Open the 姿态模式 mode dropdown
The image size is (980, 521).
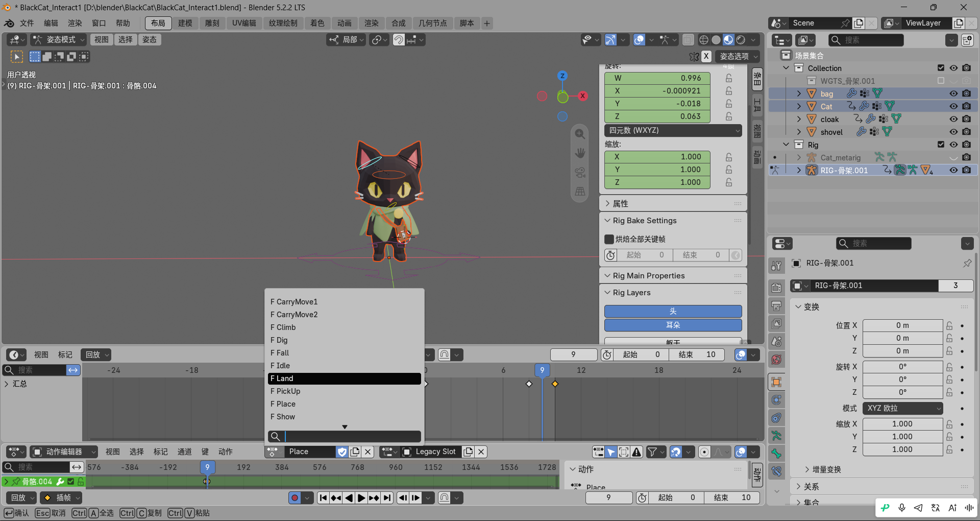click(x=59, y=39)
